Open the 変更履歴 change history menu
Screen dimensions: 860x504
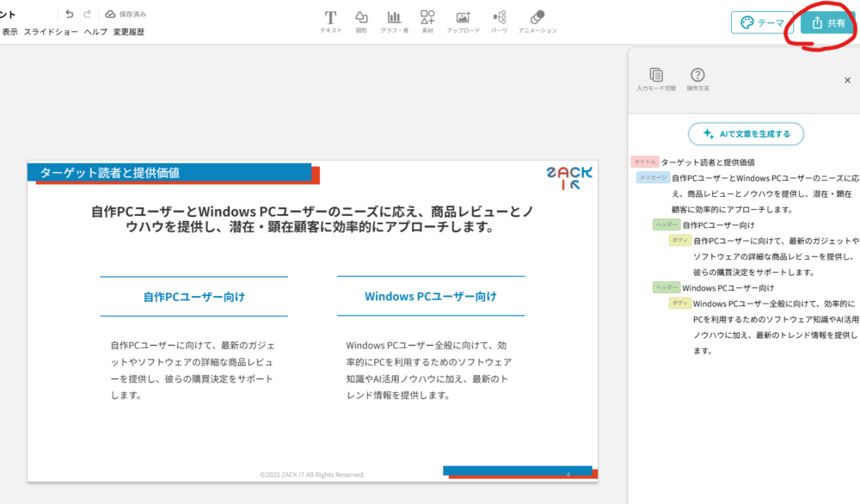(129, 32)
